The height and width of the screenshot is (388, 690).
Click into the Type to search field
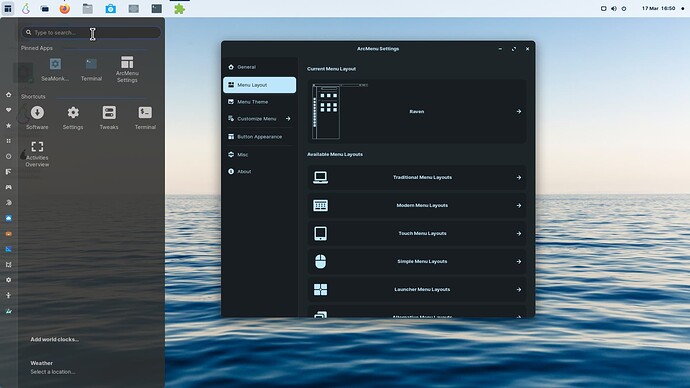tap(91, 32)
